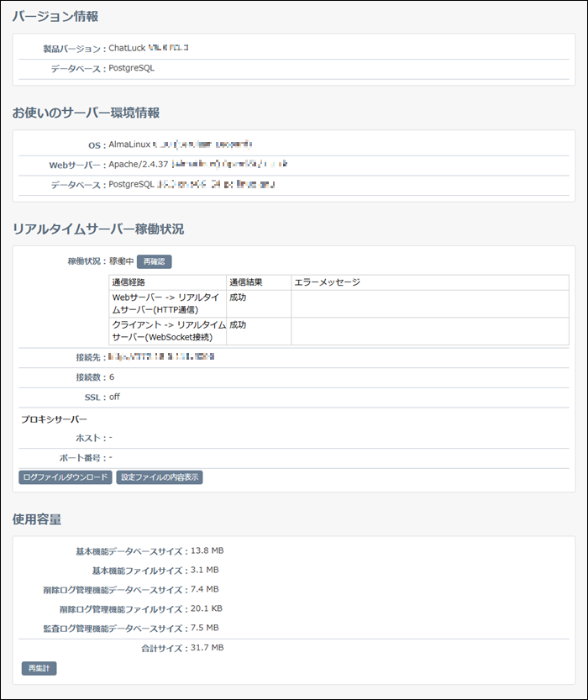Screen dimensions: 588x700
Task: Click the 通信経路 column header
Action: (x=129, y=282)
